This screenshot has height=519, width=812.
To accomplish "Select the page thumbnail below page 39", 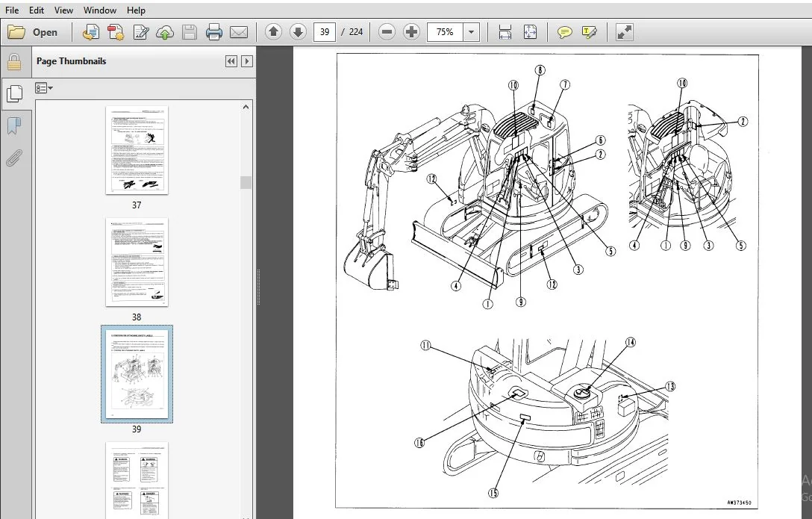I will 137,480.
